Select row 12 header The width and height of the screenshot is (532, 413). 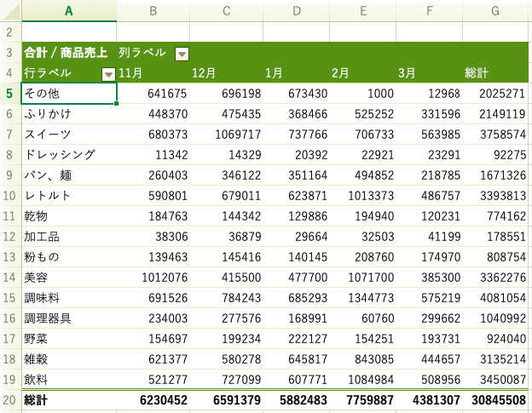[9, 237]
